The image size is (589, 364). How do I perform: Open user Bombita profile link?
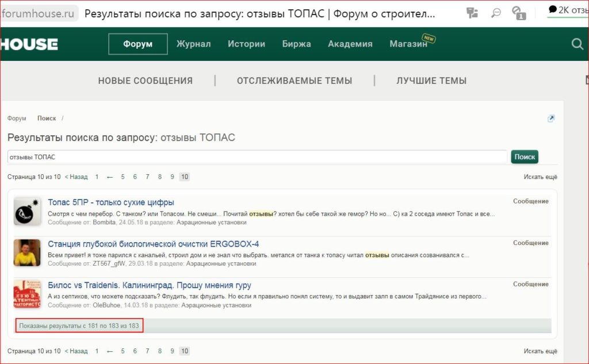point(104,223)
